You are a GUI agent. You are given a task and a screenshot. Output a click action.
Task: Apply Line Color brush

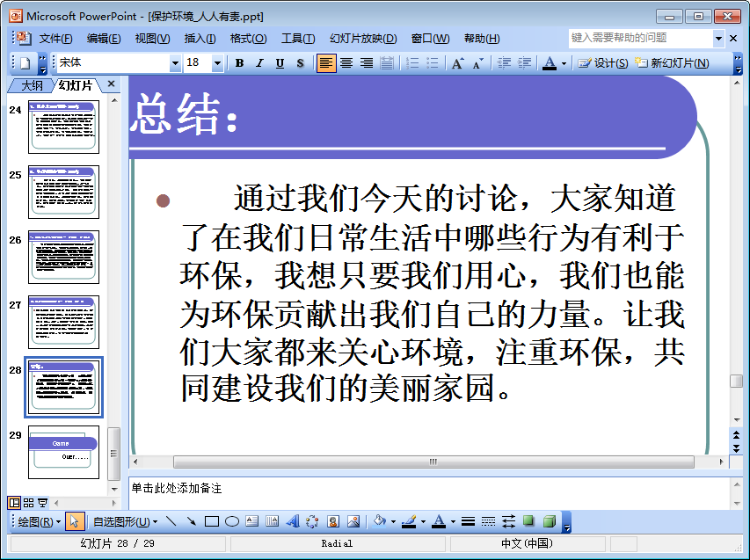pos(409,521)
